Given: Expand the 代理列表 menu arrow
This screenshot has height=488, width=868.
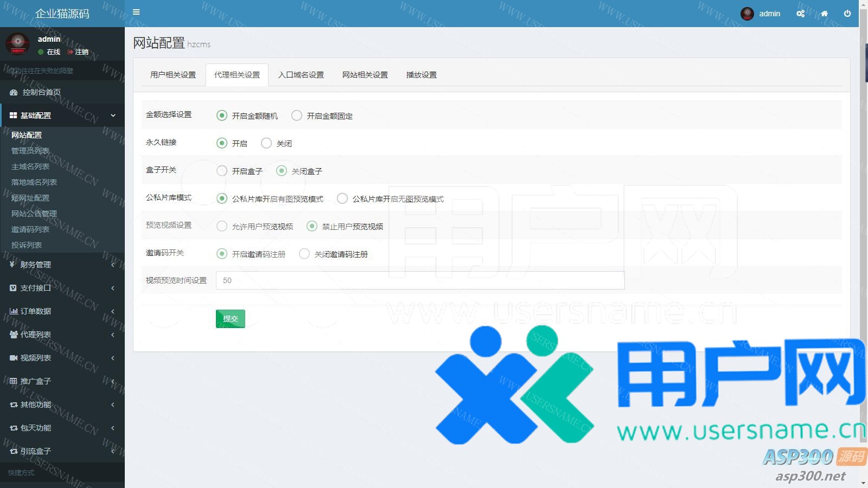Looking at the screenshot, I should coord(113,335).
